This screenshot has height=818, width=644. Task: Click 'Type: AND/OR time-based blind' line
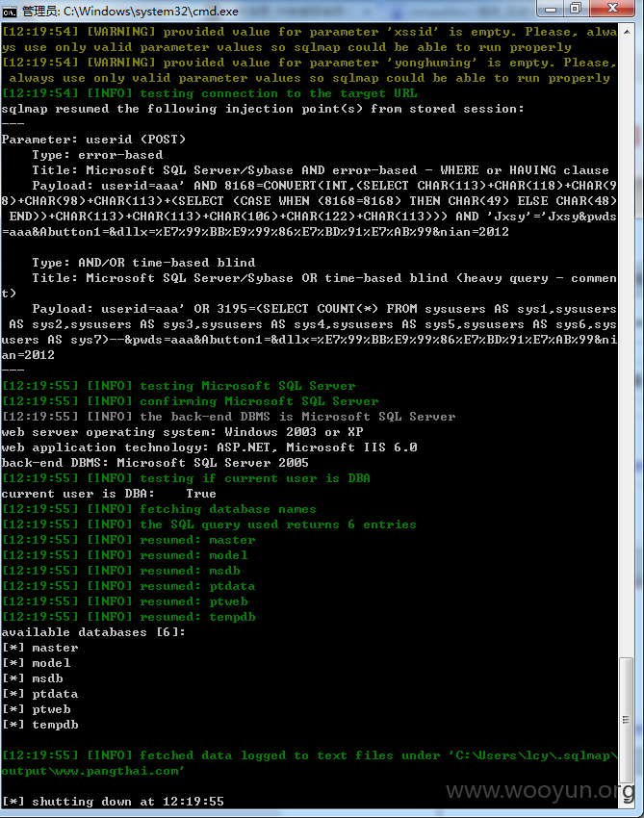143,263
